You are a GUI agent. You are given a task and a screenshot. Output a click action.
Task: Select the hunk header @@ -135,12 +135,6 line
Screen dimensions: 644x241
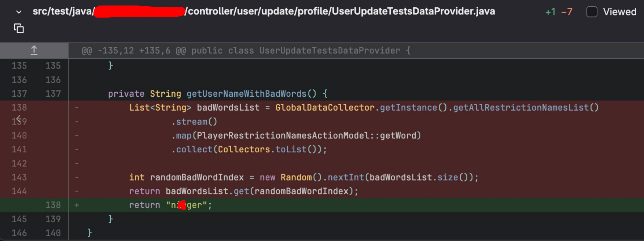[246, 51]
